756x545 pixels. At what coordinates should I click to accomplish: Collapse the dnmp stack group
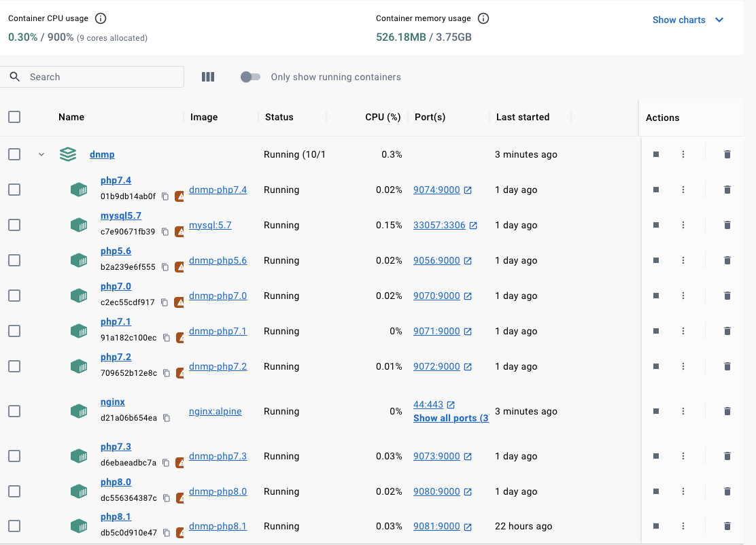[41, 154]
